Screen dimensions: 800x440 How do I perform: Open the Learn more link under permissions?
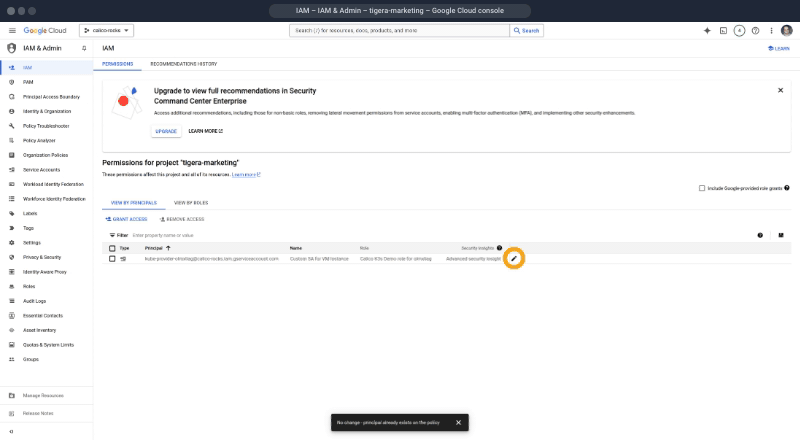click(246, 175)
